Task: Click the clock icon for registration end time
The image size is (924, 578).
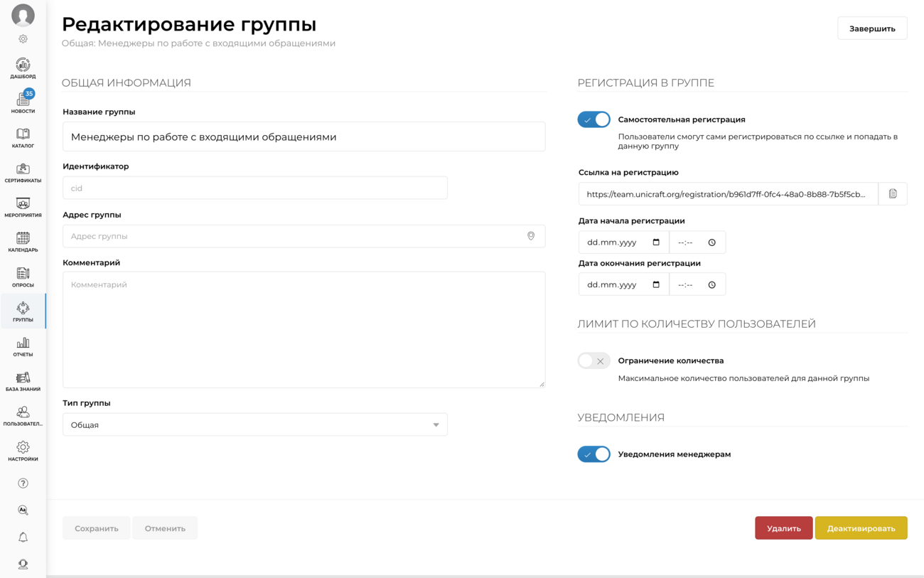Action: pyautogui.click(x=711, y=284)
